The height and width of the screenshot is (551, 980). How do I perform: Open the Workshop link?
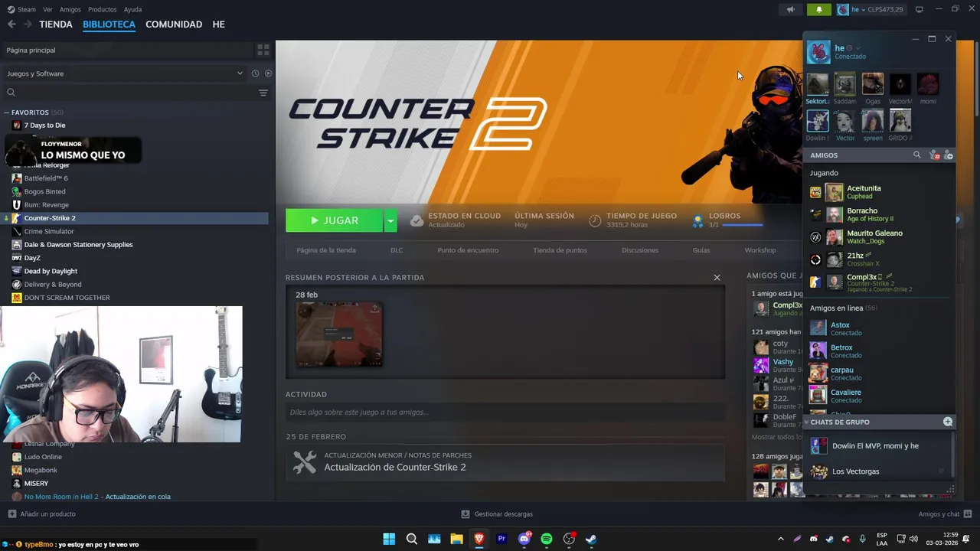click(x=760, y=250)
